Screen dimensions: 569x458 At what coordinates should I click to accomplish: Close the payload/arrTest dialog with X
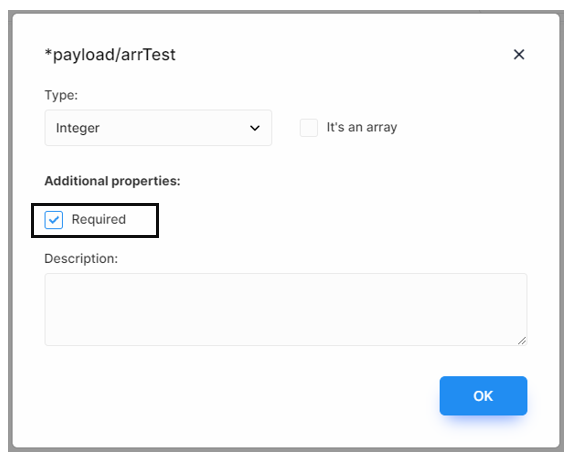pos(519,55)
